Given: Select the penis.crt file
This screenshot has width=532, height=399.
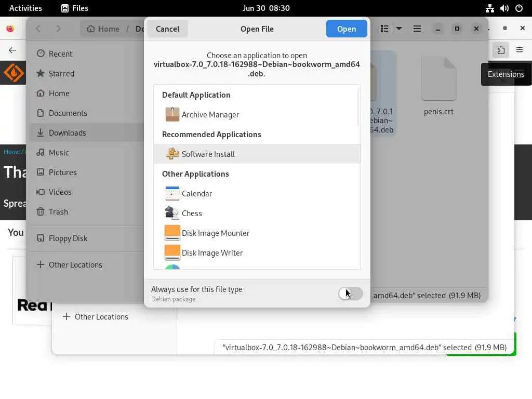Looking at the screenshot, I should pyautogui.click(x=438, y=87).
